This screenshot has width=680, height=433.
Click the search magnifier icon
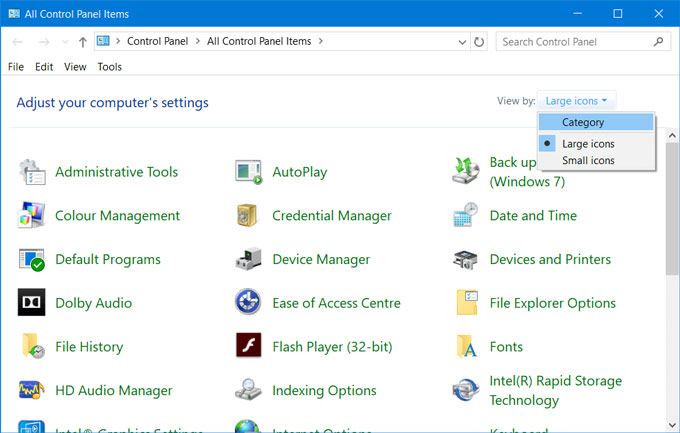pyautogui.click(x=658, y=42)
